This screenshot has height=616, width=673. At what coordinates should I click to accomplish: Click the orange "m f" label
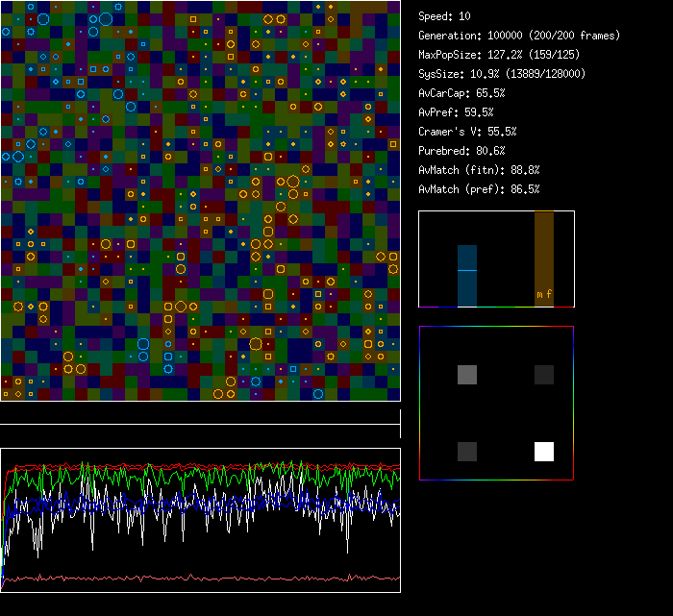pyautogui.click(x=544, y=295)
